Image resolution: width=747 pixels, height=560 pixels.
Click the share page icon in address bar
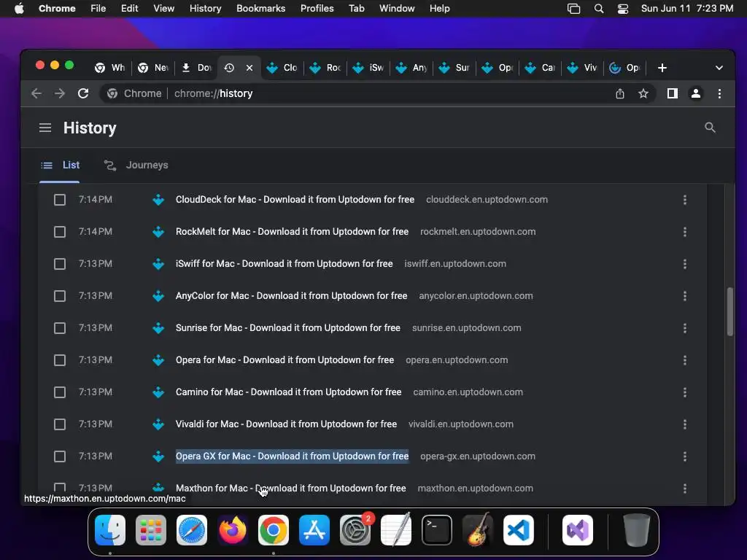(x=620, y=93)
